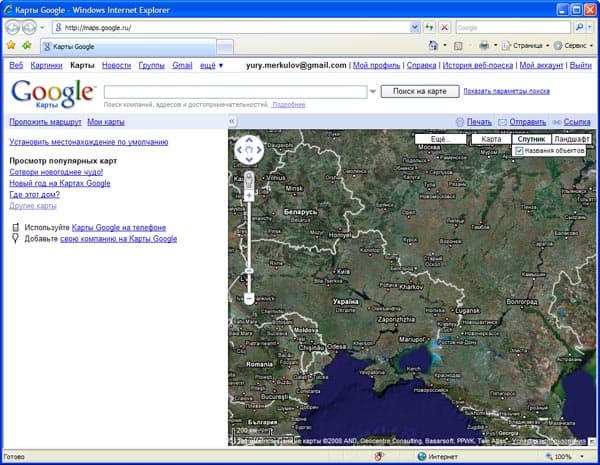Image resolution: width=600 pixels, height=465 pixels.
Task: Click the pin icon beside Добавьте свою компанию
Action: [15, 238]
